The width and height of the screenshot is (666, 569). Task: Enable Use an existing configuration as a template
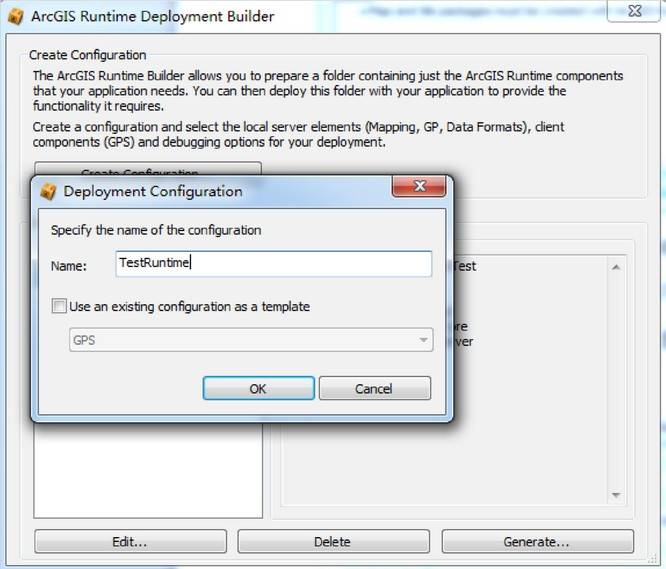pyautogui.click(x=59, y=306)
